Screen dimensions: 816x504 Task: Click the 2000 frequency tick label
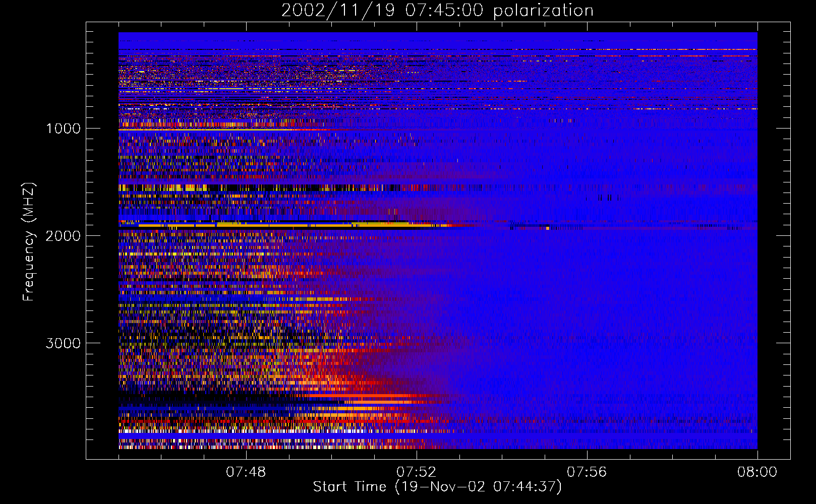[x=63, y=236]
